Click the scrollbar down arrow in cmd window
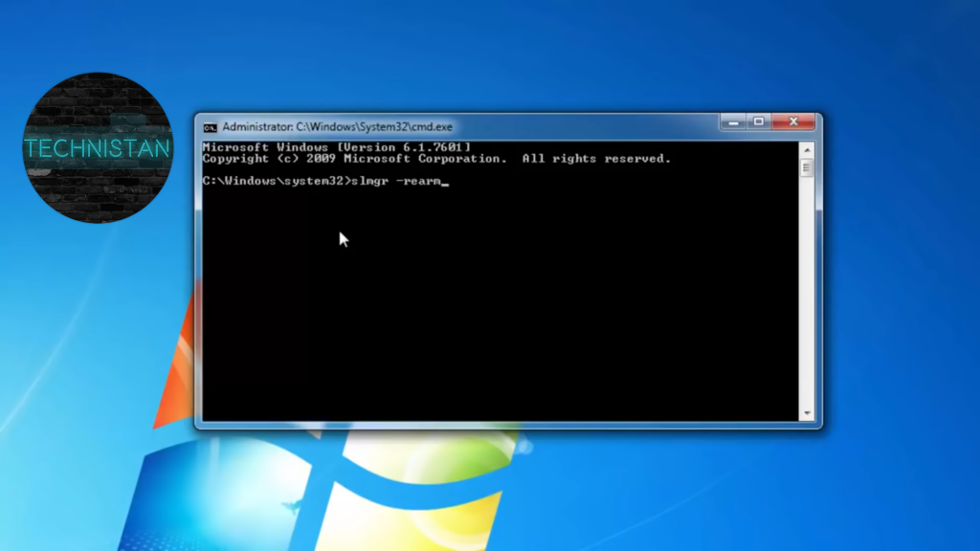 [x=807, y=413]
